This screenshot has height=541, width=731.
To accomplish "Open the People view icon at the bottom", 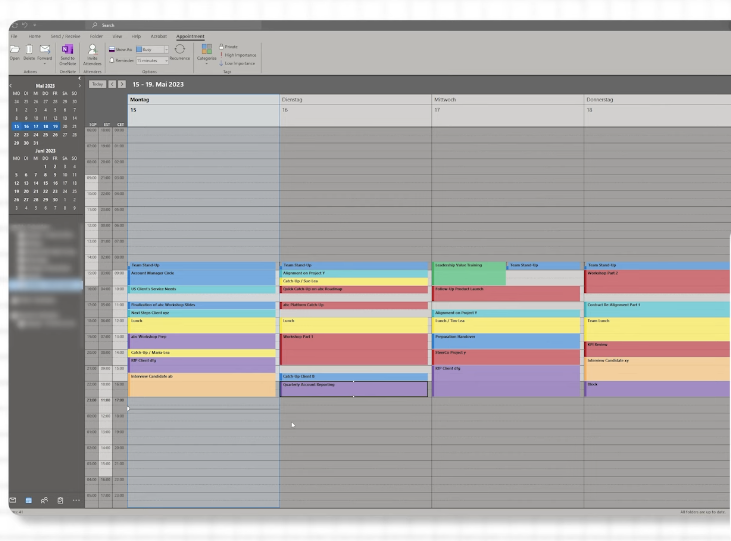I will tap(44, 500).
